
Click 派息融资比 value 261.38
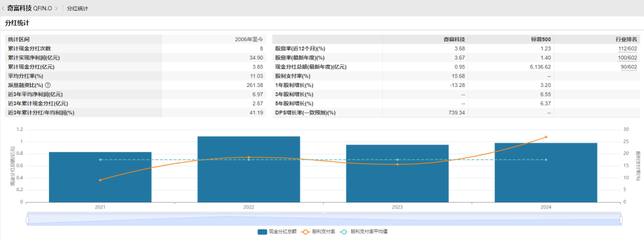pos(255,85)
